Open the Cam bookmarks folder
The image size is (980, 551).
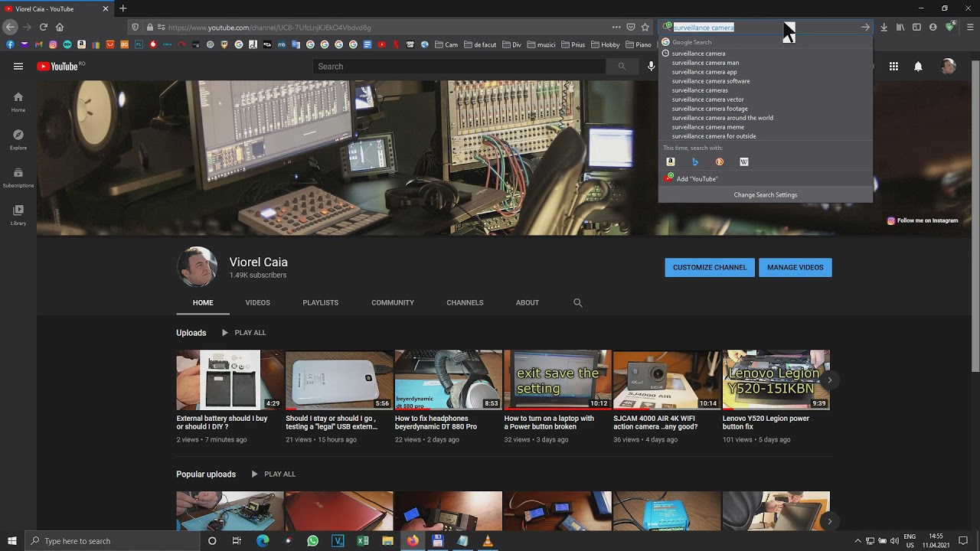click(x=446, y=44)
